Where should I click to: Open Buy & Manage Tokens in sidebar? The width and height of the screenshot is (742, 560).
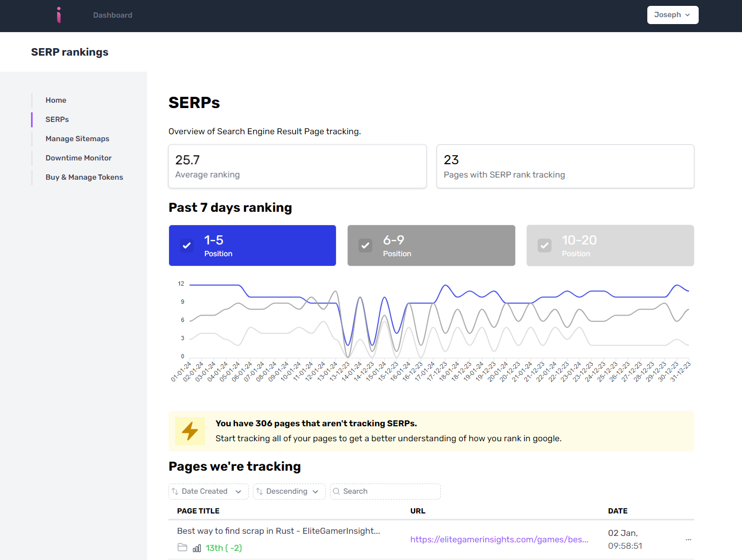[84, 177]
